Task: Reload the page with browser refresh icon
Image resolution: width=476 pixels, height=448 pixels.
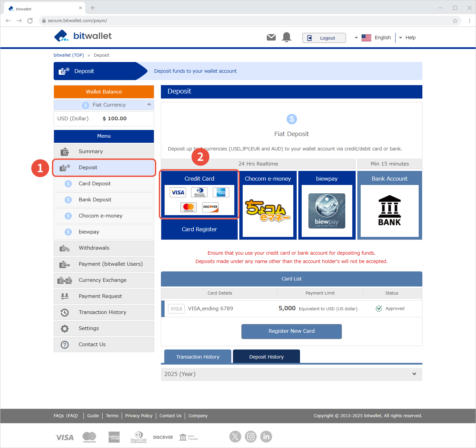Action: click(x=30, y=21)
